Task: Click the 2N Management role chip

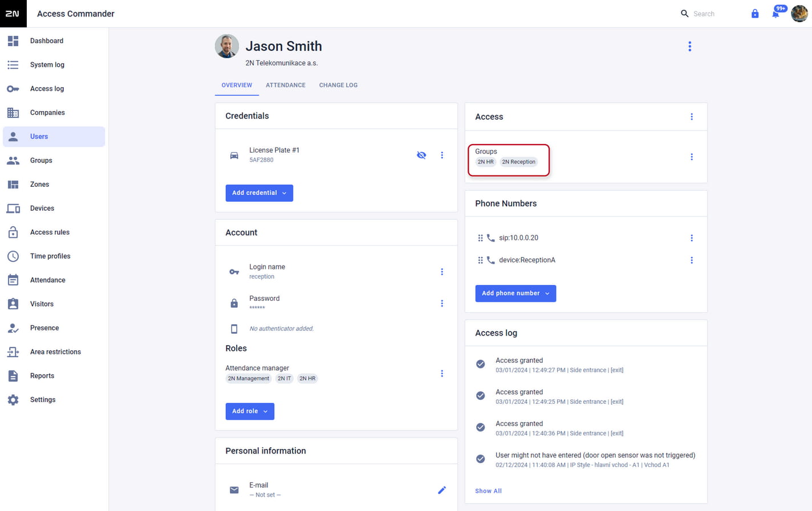Action: point(249,378)
